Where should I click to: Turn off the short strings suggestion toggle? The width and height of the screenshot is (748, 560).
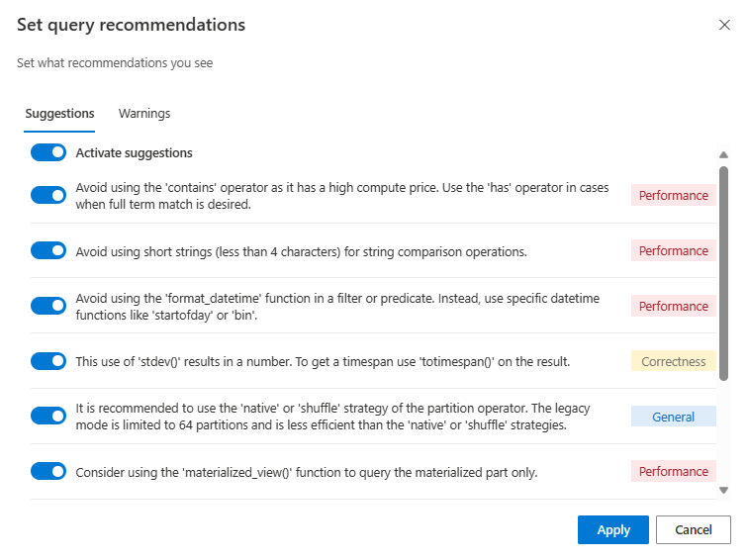pyautogui.click(x=48, y=251)
